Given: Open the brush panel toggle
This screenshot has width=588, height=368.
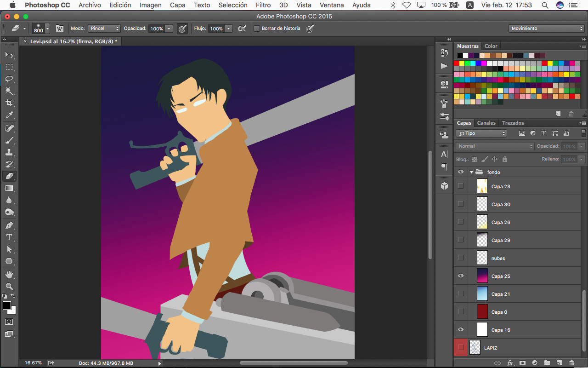Looking at the screenshot, I should point(60,29).
